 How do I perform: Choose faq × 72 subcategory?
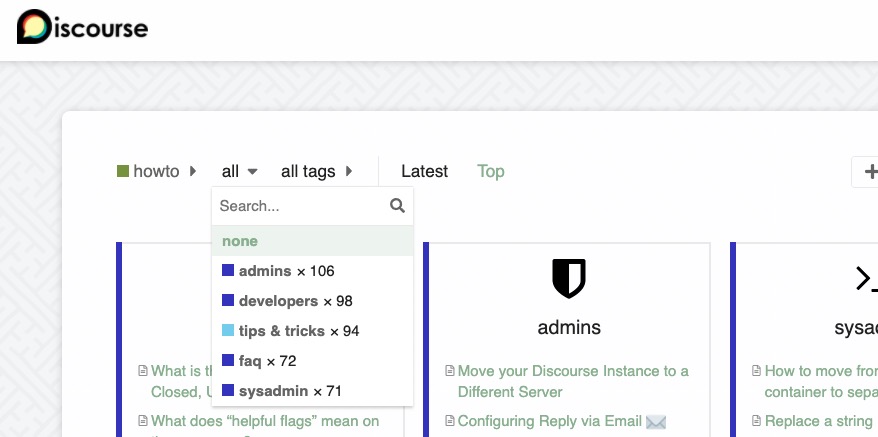pyautogui.click(x=312, y=361)
